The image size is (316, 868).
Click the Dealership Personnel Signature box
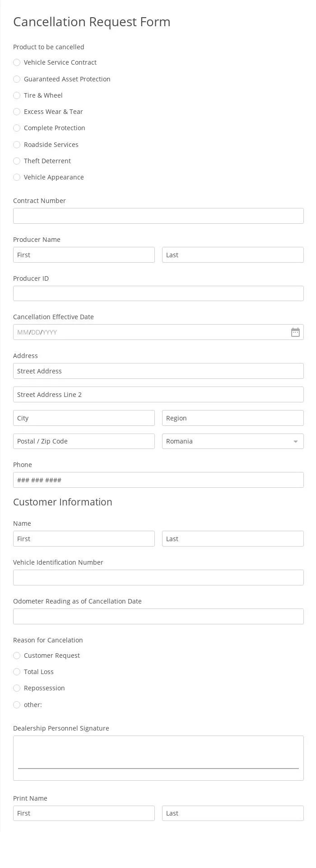[x=158, y=758]
